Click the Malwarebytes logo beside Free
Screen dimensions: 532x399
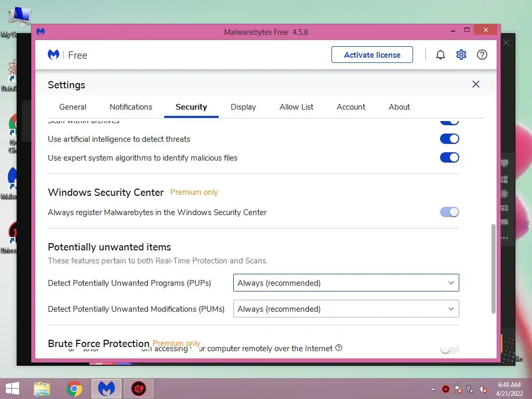tap(54, 55)
